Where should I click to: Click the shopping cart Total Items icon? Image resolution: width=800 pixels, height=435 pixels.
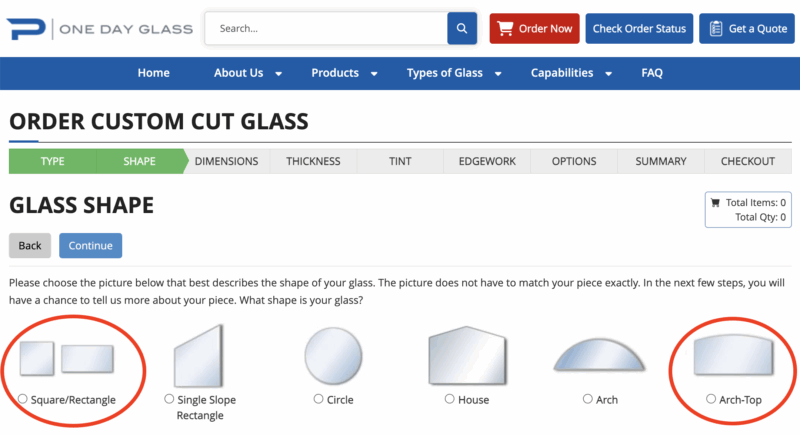pos(715,203)
